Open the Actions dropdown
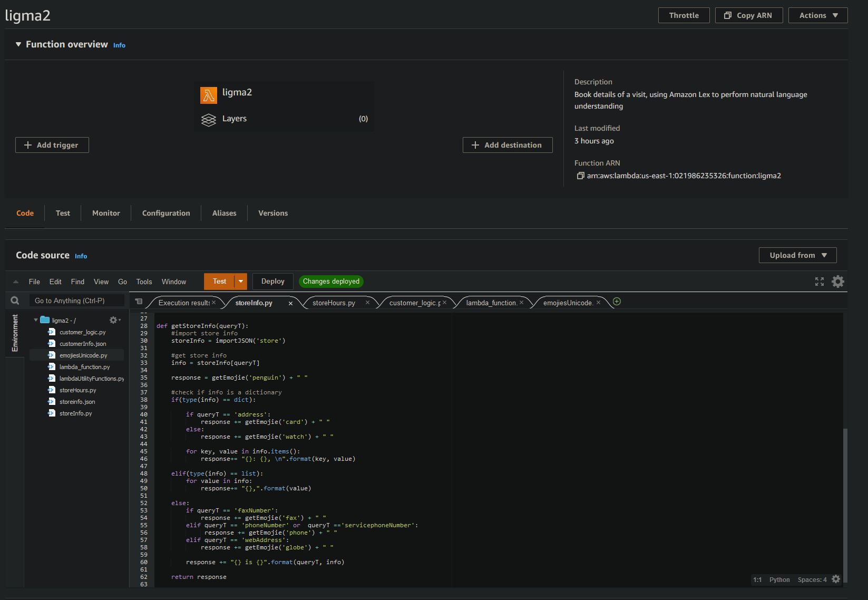Image resolution: width=868 pixels, height=600 pixels. coord(818,15)
